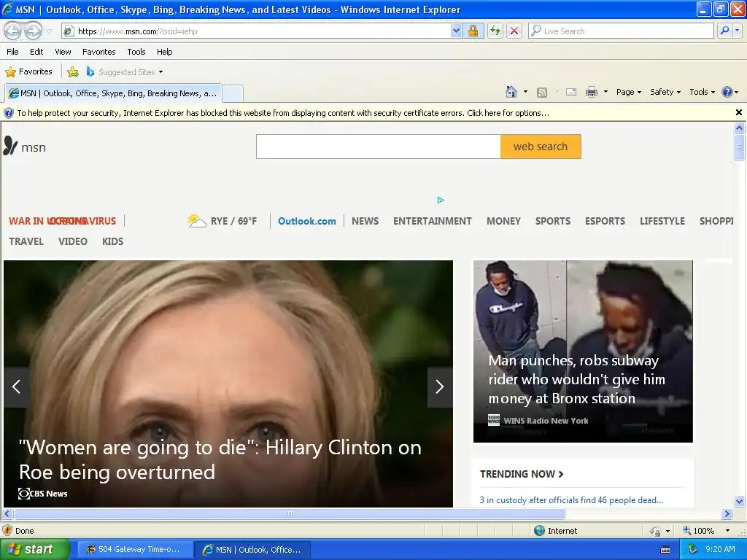This screenshot has width=747, height=560.
Task: Expand the Print options dropdown arrow
Action: (605, 92)
